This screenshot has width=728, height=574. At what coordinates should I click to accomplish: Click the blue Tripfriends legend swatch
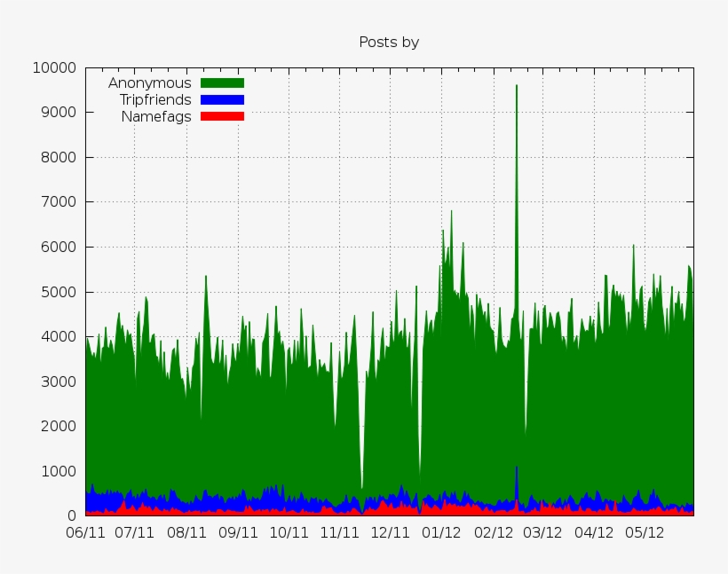tap(222, 99)
